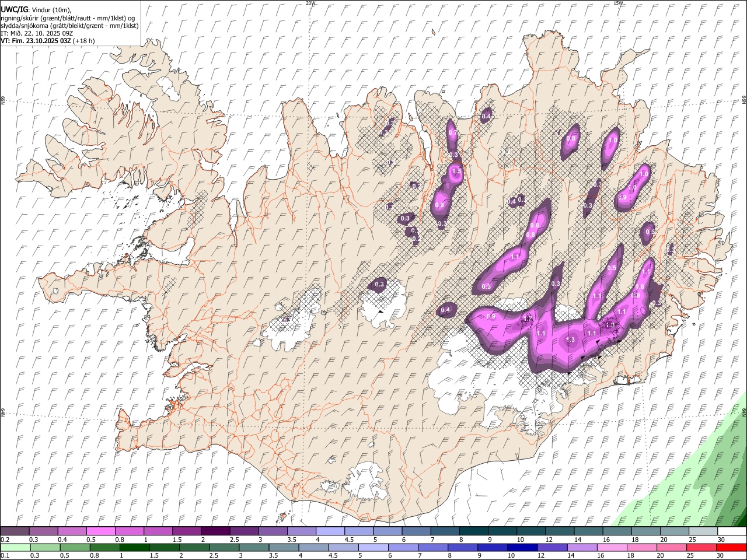747x560 pixels.
Task: Click the '20W' longitude label at top
Action: point(310,3)
